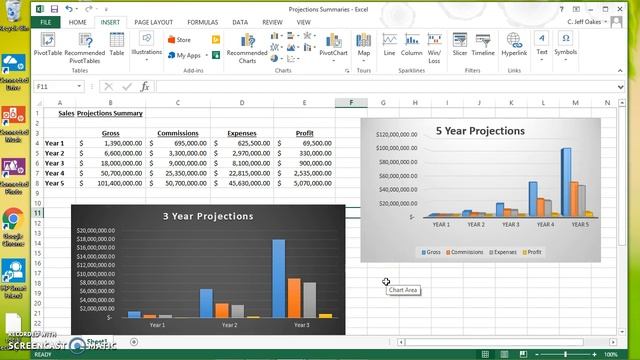The image size is (640, 360).
Task: Open the Symbols group dropdown
Action: 565,47
